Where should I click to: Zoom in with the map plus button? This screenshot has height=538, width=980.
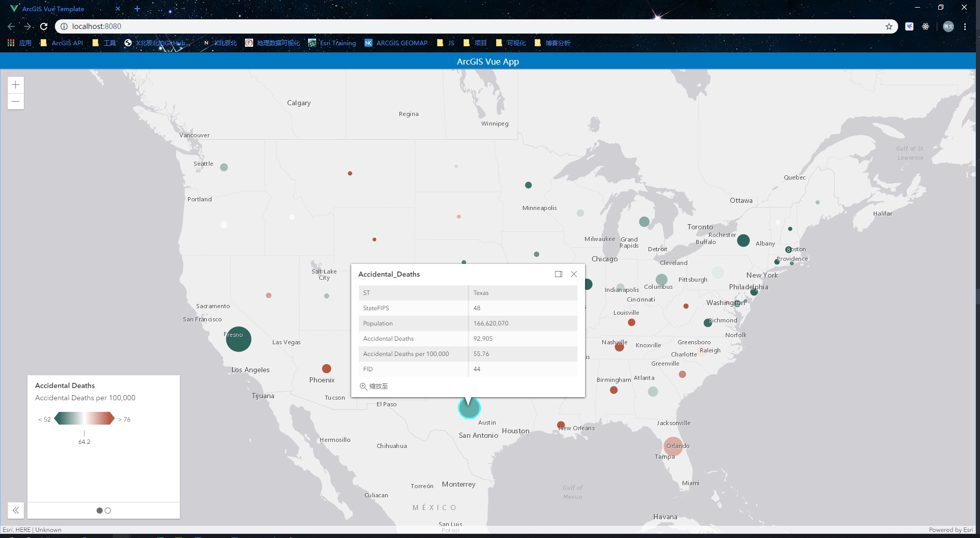[x=16, y=85]
